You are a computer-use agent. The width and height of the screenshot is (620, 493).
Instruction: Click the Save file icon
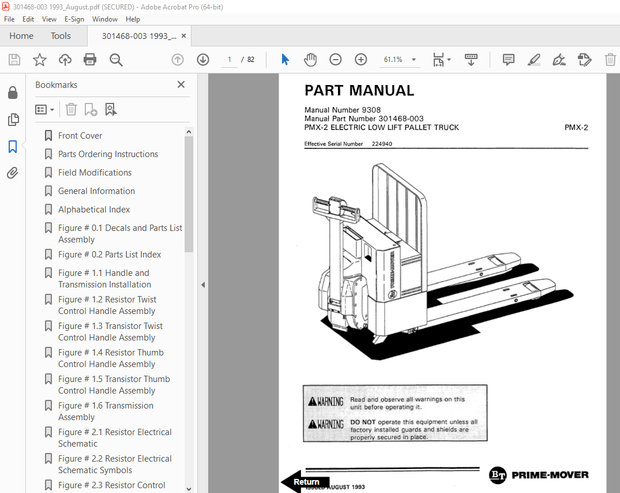tap(14, 60)
